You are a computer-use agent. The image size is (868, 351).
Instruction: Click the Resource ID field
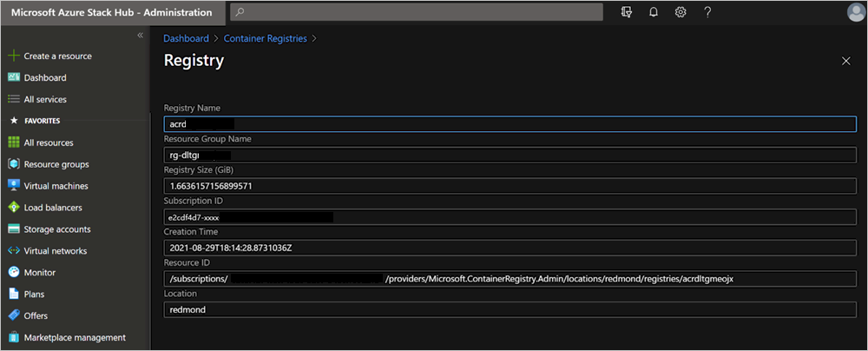point(510,279)
